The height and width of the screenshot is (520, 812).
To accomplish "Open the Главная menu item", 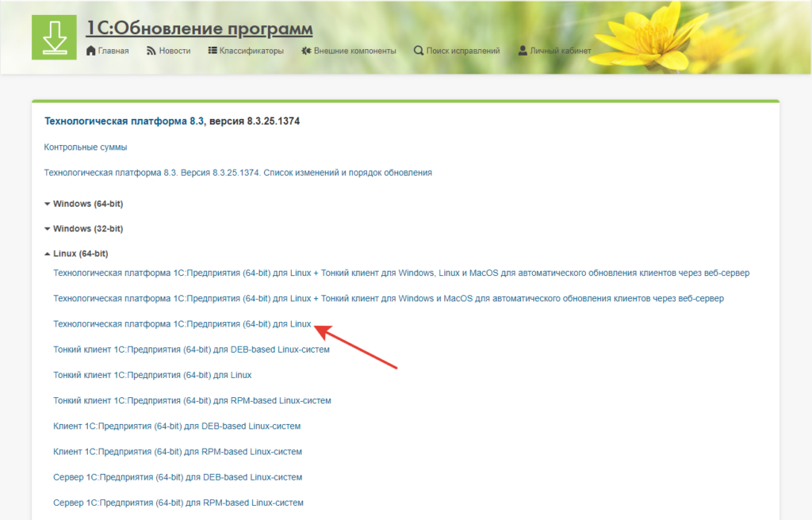I will (113, 51).
